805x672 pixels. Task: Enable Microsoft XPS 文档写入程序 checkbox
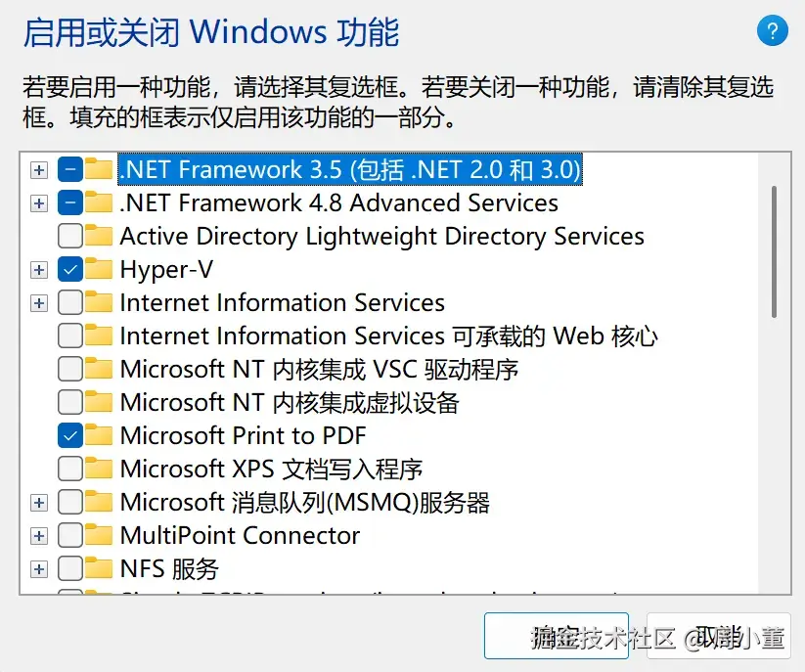click(70, 469)
